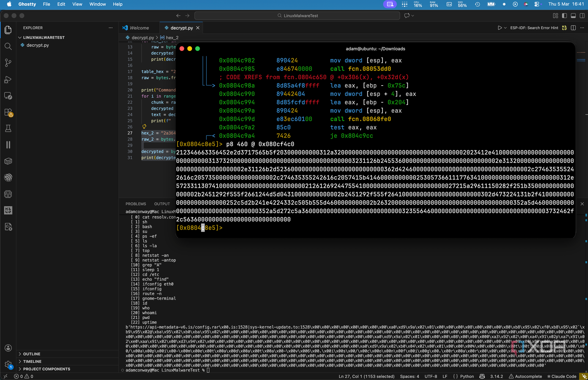Change the UTF-8 encoding setting
This screenshot has height=380, width=588.
pos(430,376)
